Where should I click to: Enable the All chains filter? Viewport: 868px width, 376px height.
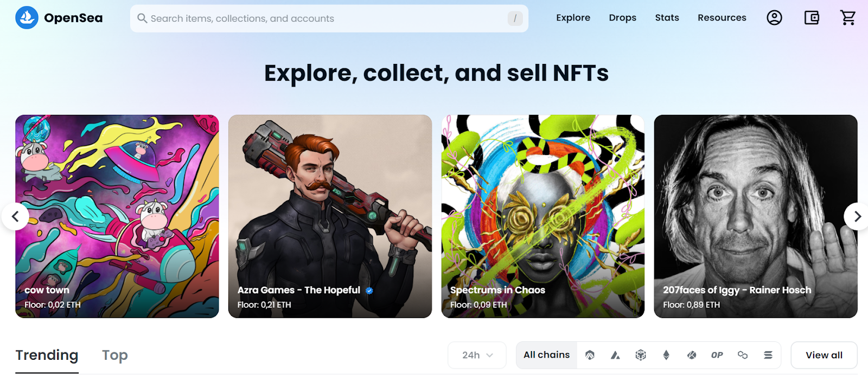point(546,355)
